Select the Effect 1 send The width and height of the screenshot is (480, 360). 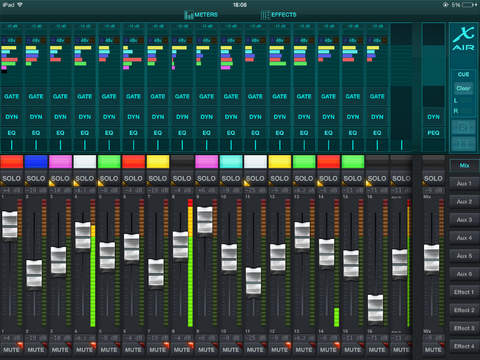tap(464, 292)
